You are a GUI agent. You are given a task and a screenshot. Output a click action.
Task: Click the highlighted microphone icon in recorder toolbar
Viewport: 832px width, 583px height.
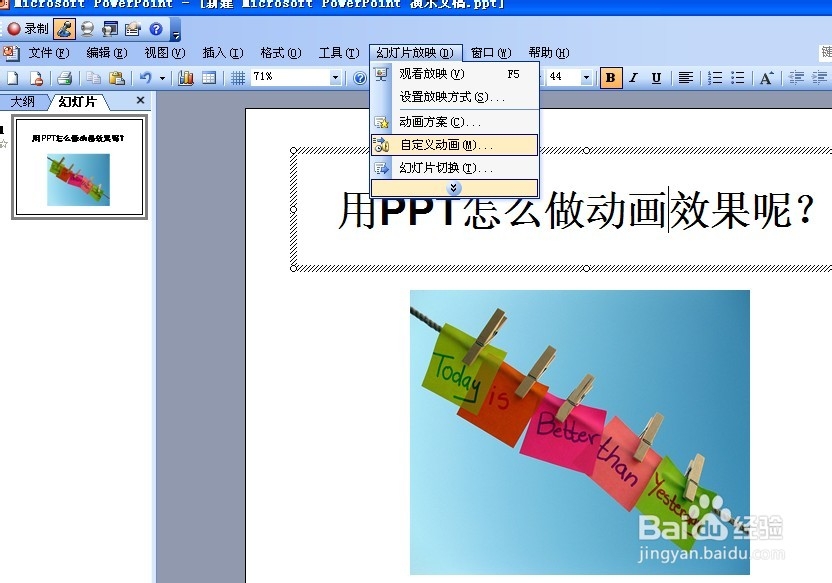pyautogui.click(x=64, y=29)
